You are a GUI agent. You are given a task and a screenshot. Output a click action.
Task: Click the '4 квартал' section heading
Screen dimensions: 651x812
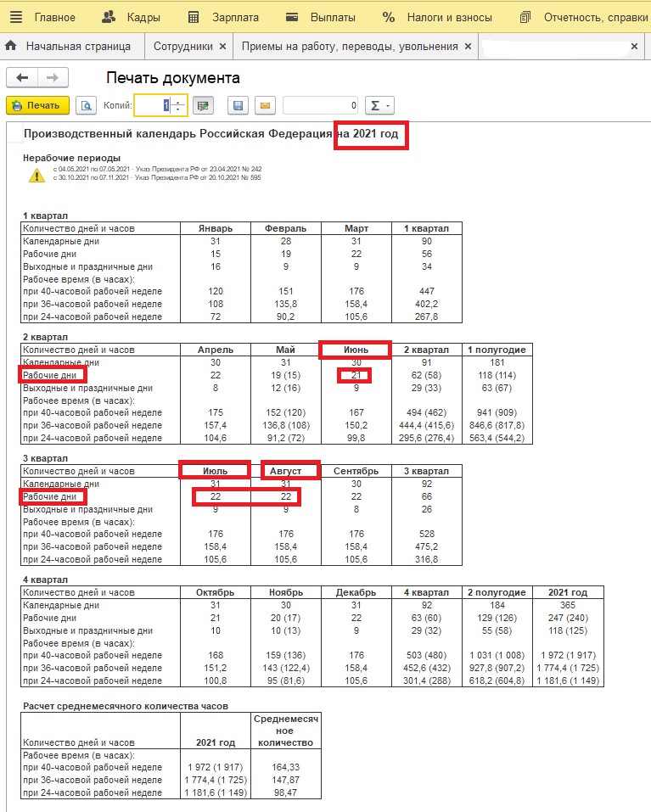point(46,580)
